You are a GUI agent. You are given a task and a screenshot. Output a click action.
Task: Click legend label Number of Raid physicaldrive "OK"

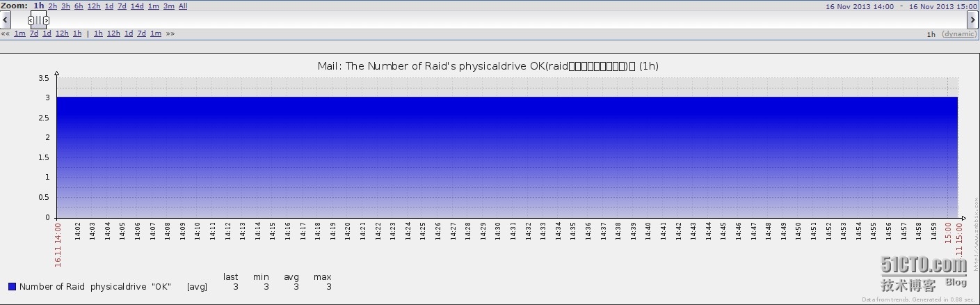tap(95, 286)
